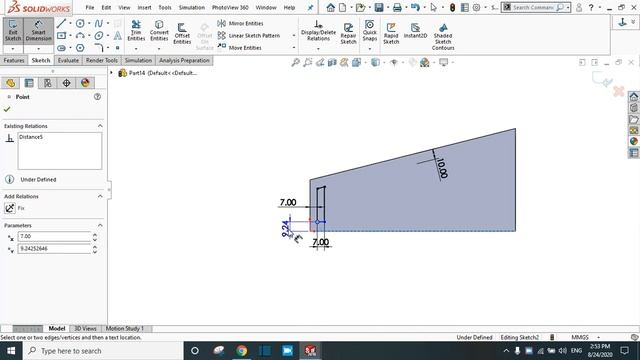The height and width of the screenshot is (360, 640).
Task: Click the Point property help button
Action: coord(97,97)
